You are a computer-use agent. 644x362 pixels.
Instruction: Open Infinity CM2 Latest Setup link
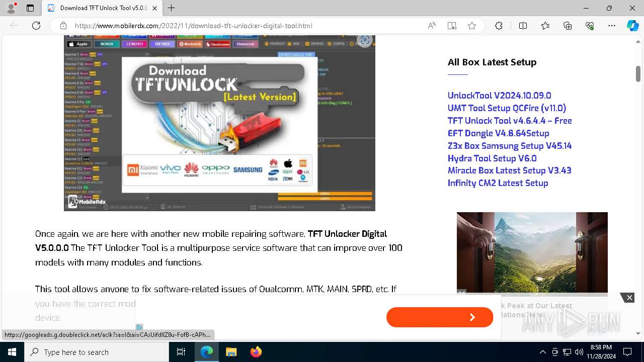pos(498,183)
